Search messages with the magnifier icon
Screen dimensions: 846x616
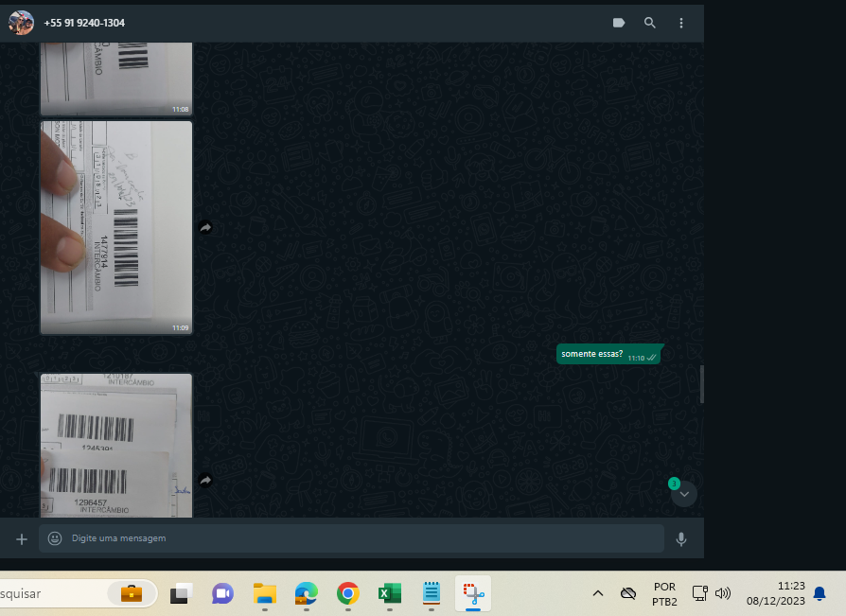(x=649, y=23)
